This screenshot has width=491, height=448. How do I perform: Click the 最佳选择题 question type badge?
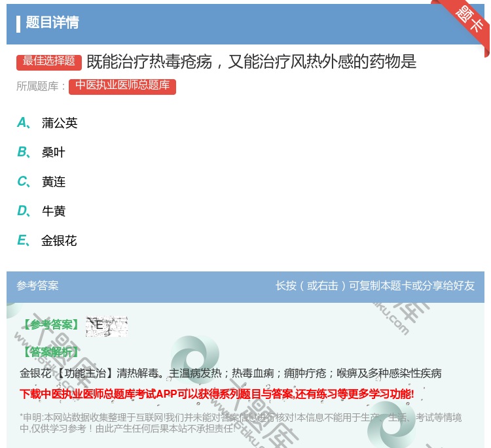pyautogui.click(x=49, y=62)
